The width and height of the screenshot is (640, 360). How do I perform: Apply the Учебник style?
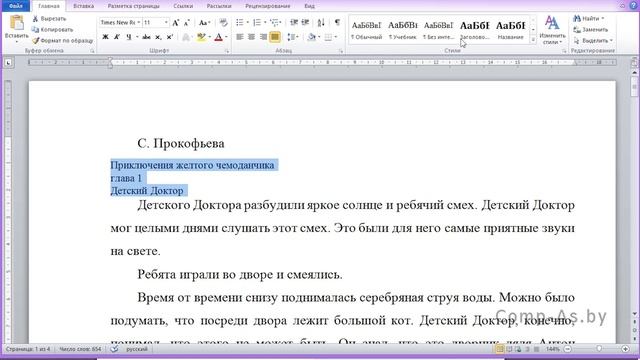(x=402, y=30)
